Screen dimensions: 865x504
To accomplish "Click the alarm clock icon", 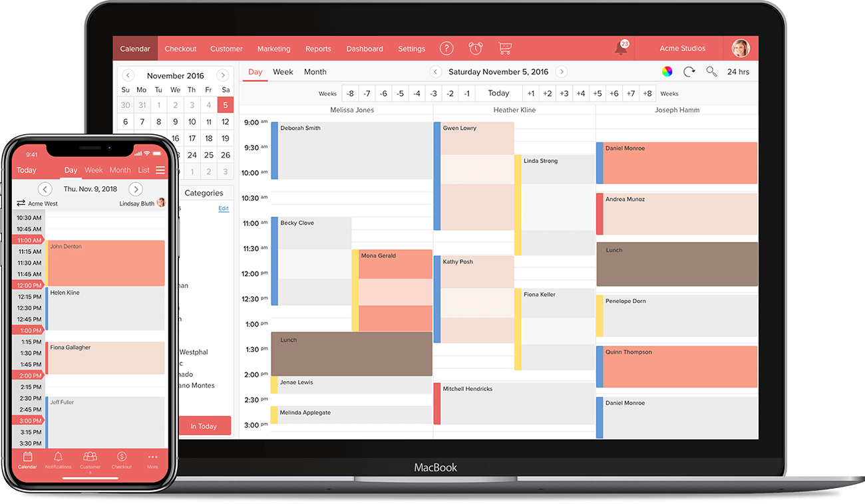I will coord(476,49).
